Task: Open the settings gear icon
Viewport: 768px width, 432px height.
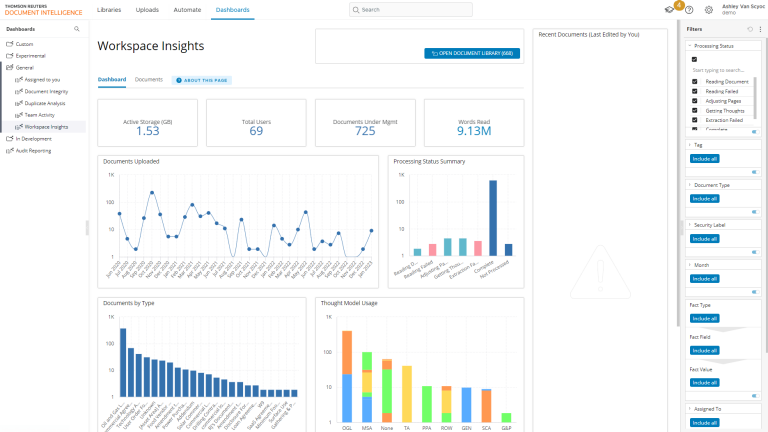Action: (x=708, y=10)
